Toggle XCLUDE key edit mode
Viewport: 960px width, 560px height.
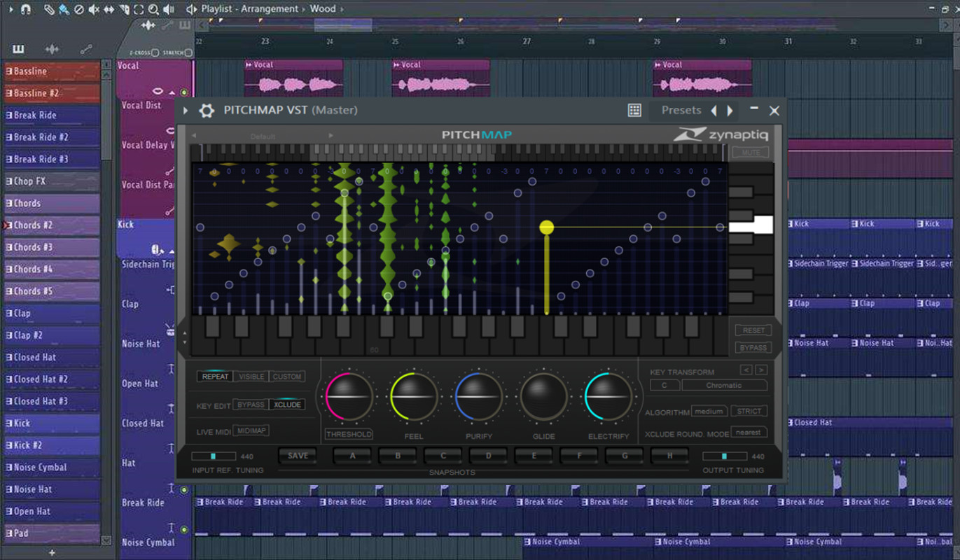click(x=287, y=405)
